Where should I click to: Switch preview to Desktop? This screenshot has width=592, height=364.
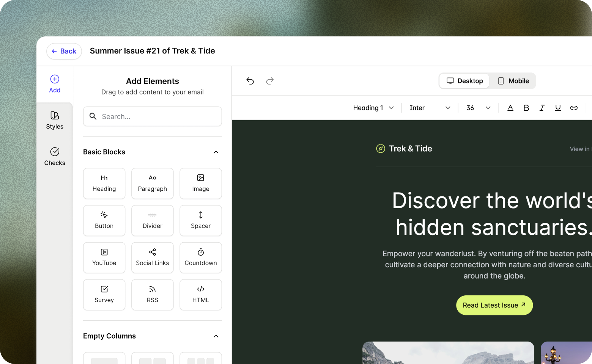[x=464, y=81]
